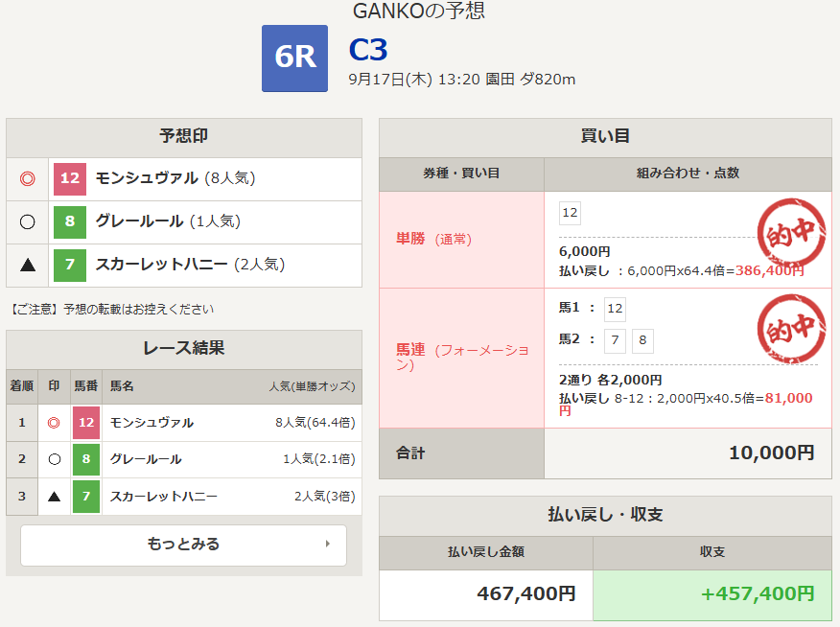The image size is (840, 627).
Task: Click the 払い戻し・収支 section header
Action: point(605,516)
